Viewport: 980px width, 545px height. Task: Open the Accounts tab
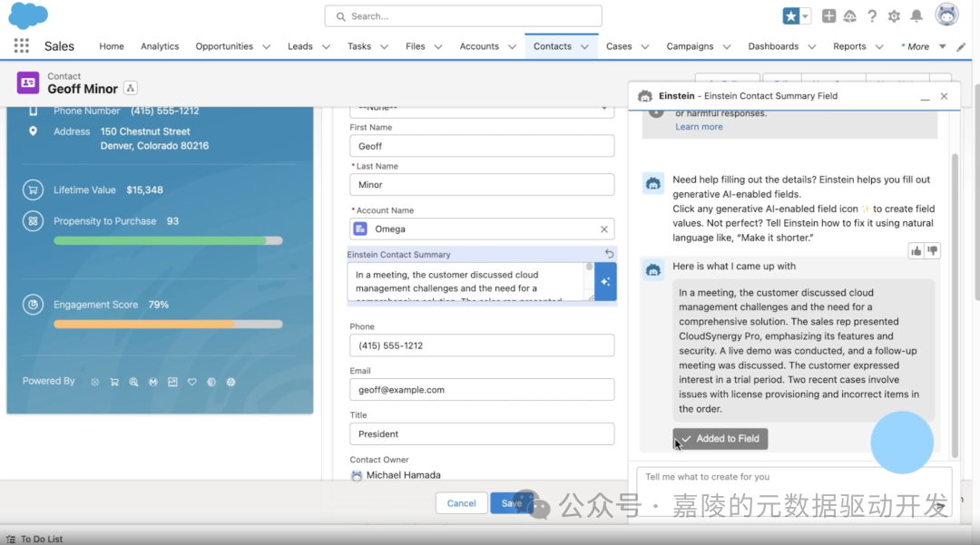tap(479, 46)
